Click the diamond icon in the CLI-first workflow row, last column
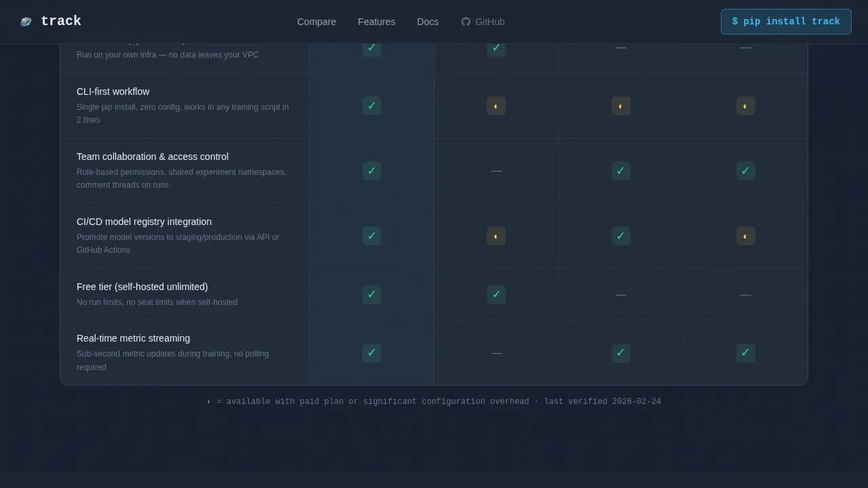The image size is (868, 488). click(745, 106)
